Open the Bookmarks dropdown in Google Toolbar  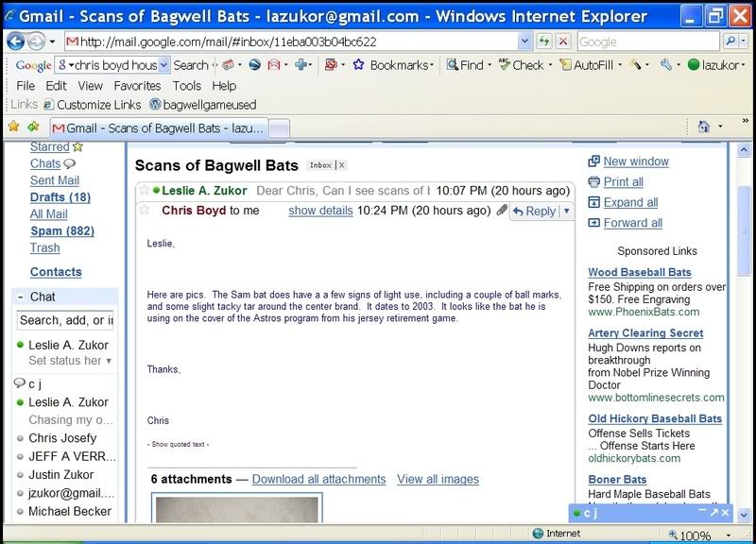tap(432, 64)
